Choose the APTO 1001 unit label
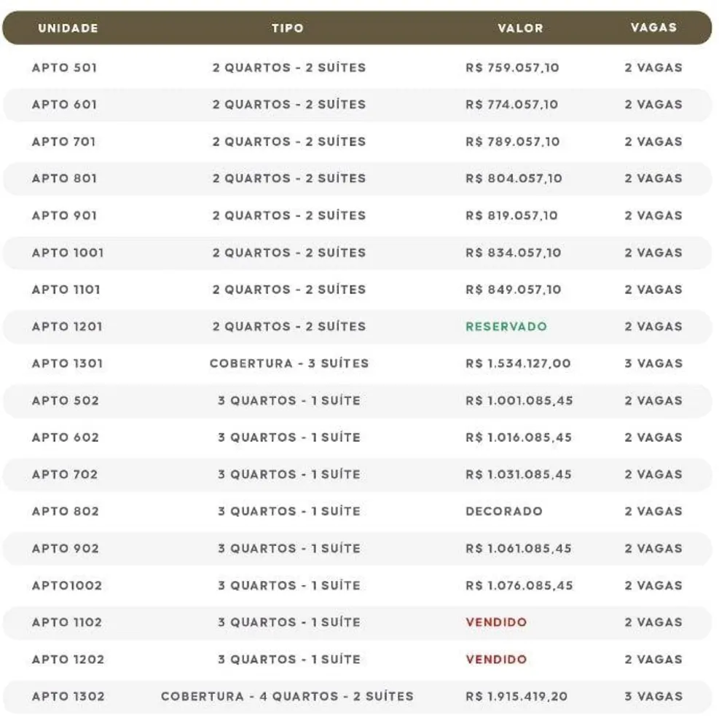This screenshot has width=719, height=728. click(x=68, y=253)
